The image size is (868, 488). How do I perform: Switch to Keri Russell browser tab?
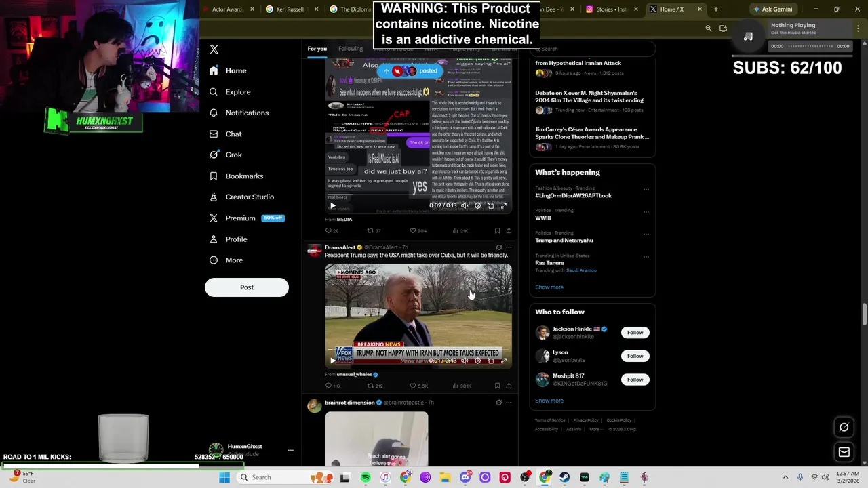pos(290,9)
